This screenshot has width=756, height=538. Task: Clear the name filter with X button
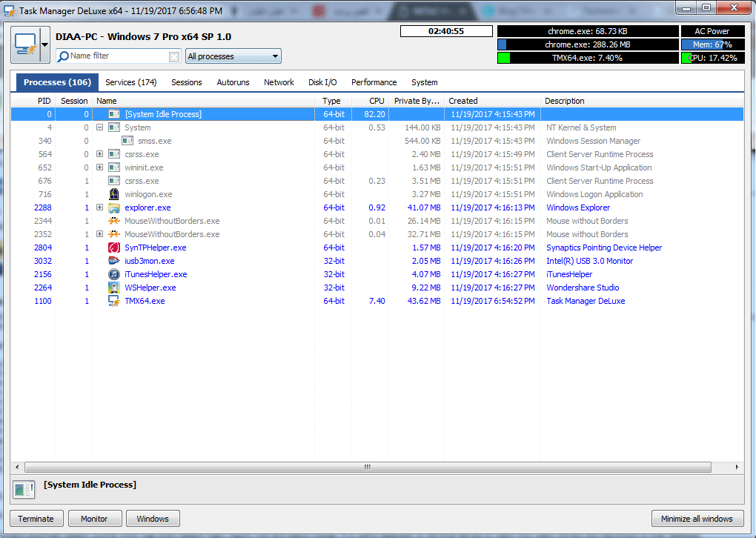pyautogui.click(x=174, y=57)
